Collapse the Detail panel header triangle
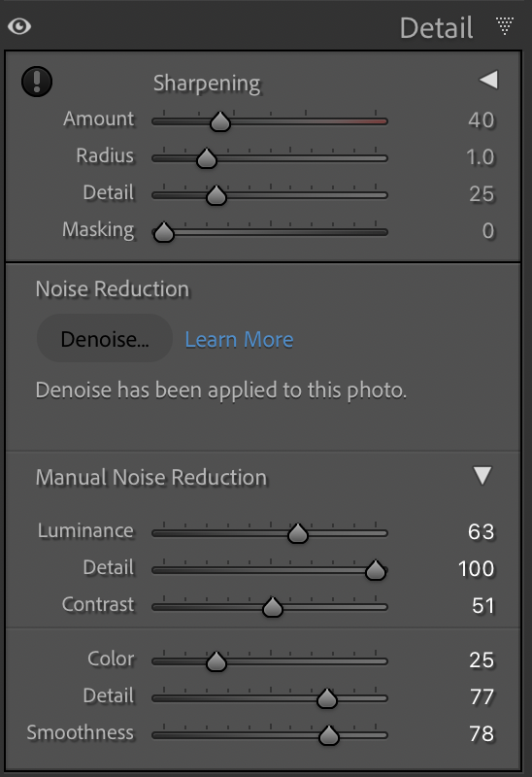The image size is (532, 777). 505,26
